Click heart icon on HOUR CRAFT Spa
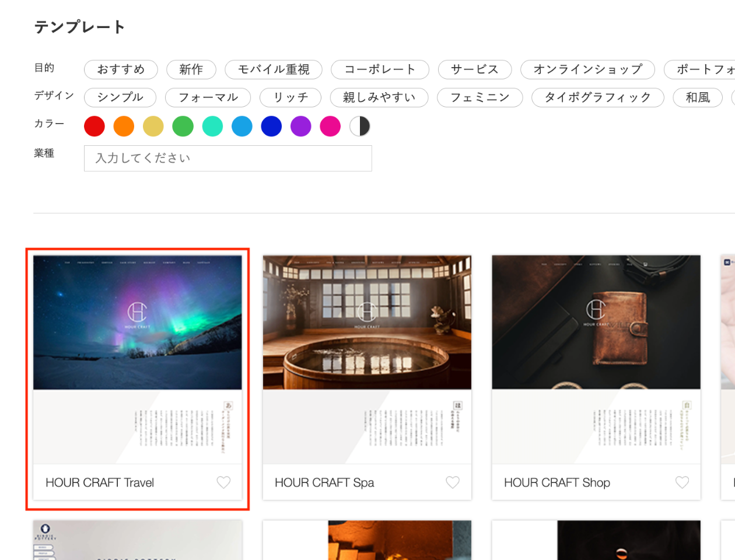This screenshot has height=560, width=735. tap(453, 482)
